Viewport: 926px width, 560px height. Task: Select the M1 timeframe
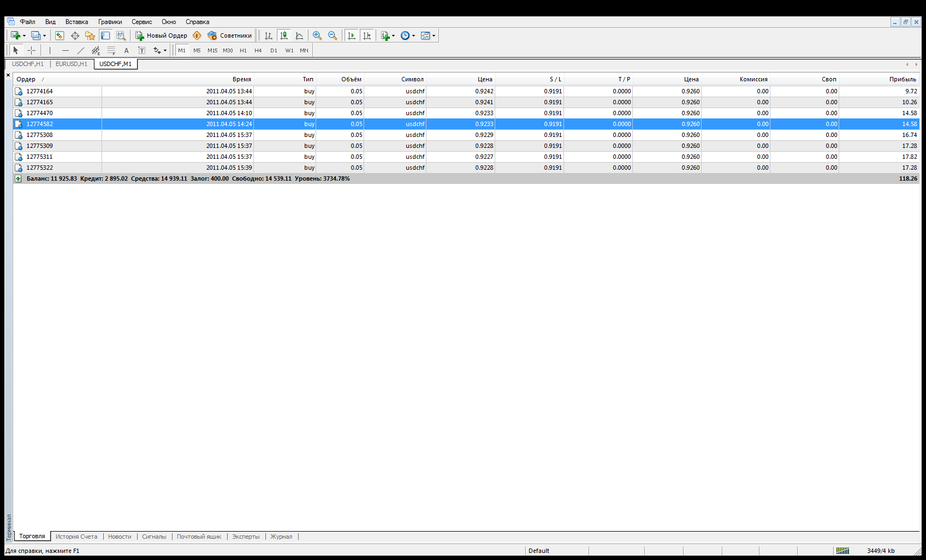pos(182,50)
